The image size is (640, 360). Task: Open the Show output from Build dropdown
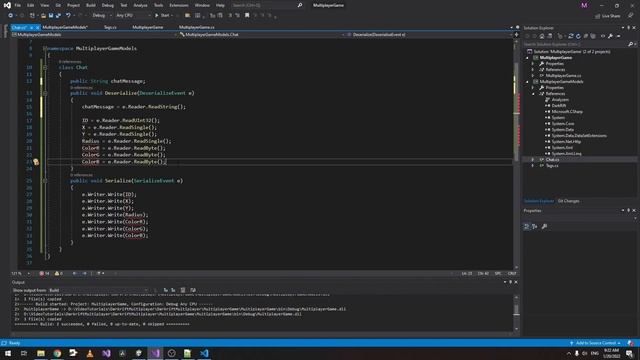tap(99, 290)
